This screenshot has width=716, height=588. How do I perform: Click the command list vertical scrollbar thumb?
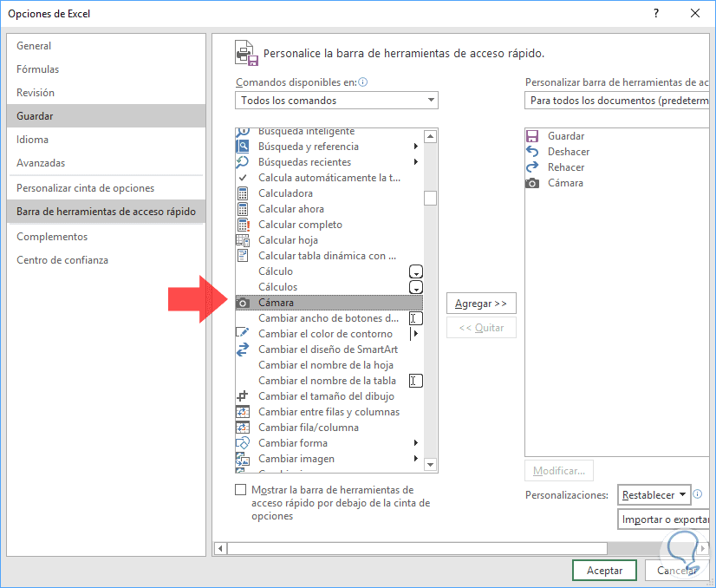430,199
